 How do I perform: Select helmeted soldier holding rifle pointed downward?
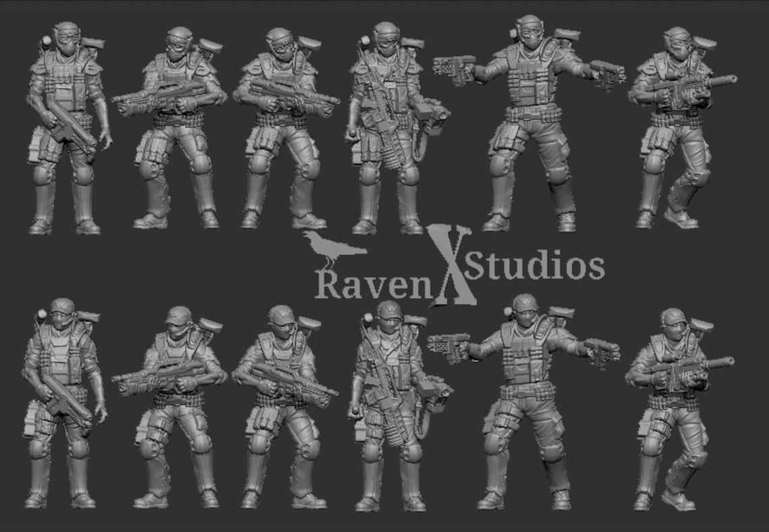coord(69,129)
